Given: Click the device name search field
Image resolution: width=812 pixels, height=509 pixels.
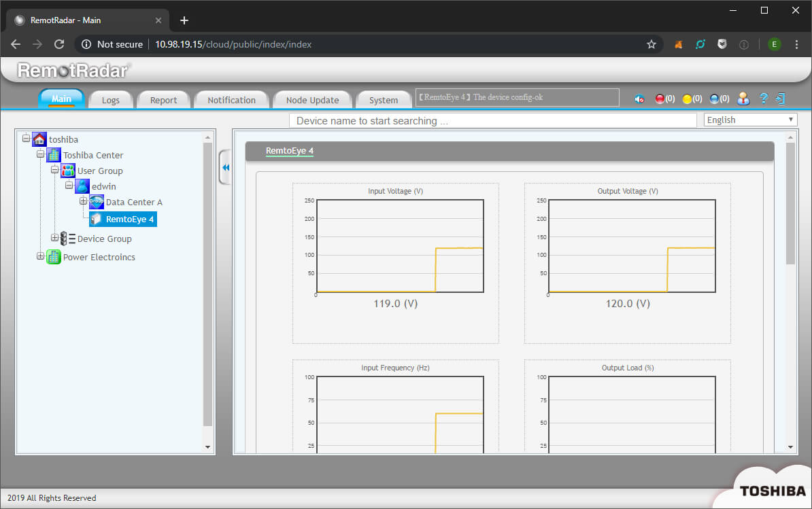Looking at the screenshot, I should [492, 121].
